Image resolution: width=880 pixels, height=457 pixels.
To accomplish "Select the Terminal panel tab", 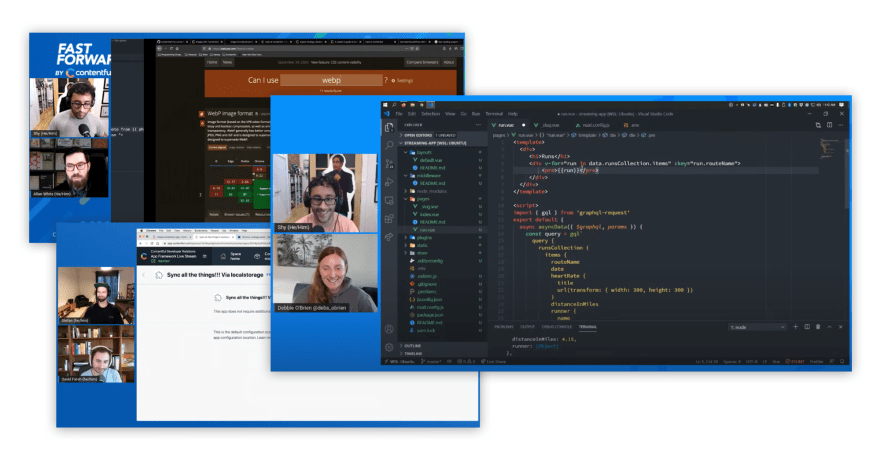I will (588, 327).
